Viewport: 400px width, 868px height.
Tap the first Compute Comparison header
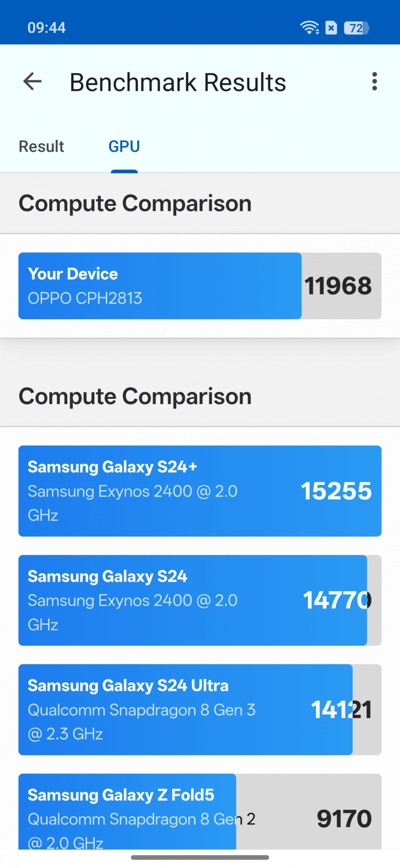[135, 203]
